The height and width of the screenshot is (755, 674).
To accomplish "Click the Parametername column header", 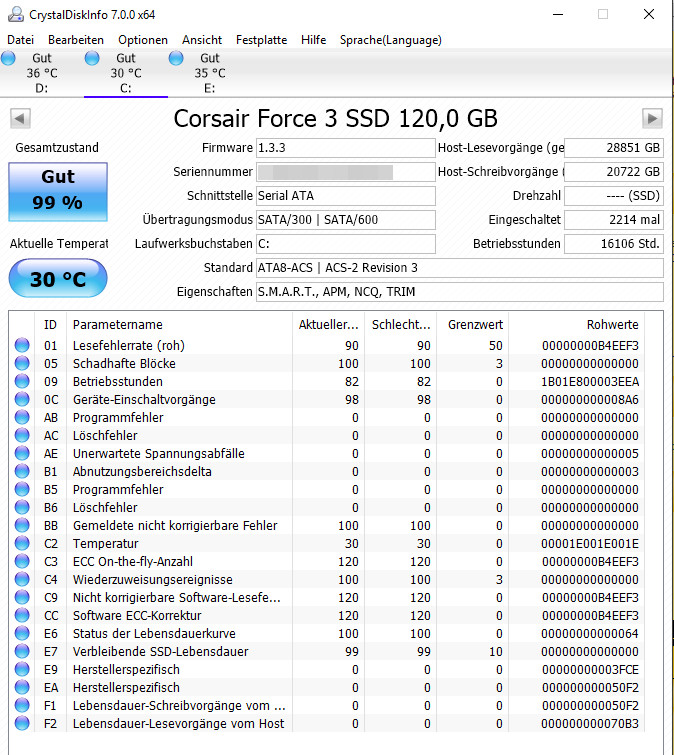I will [x=179, y=325].
